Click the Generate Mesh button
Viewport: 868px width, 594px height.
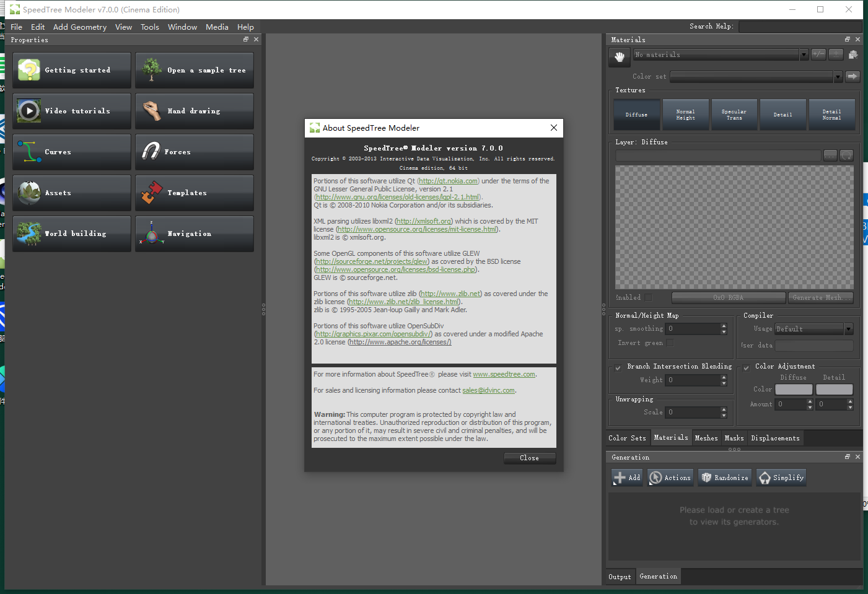820,297
